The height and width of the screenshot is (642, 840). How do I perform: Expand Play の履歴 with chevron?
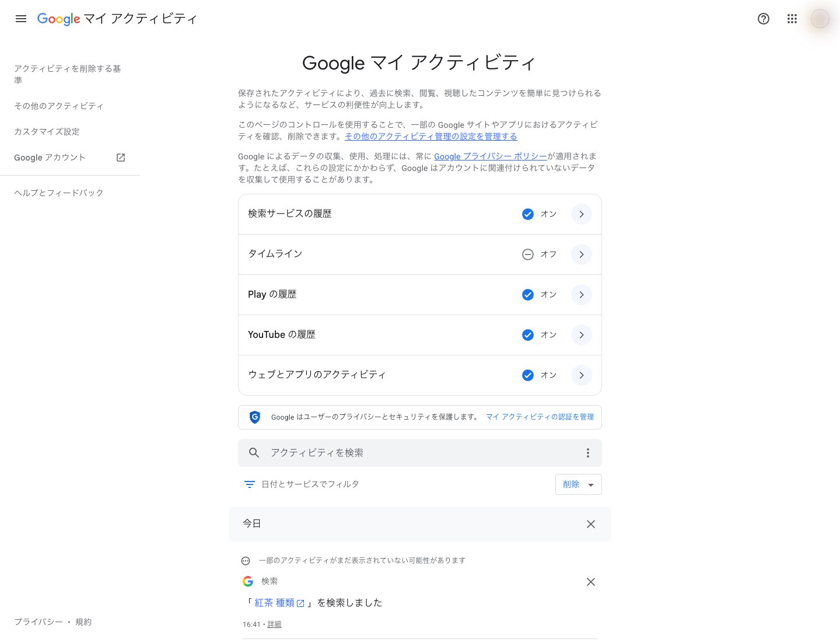582,295
